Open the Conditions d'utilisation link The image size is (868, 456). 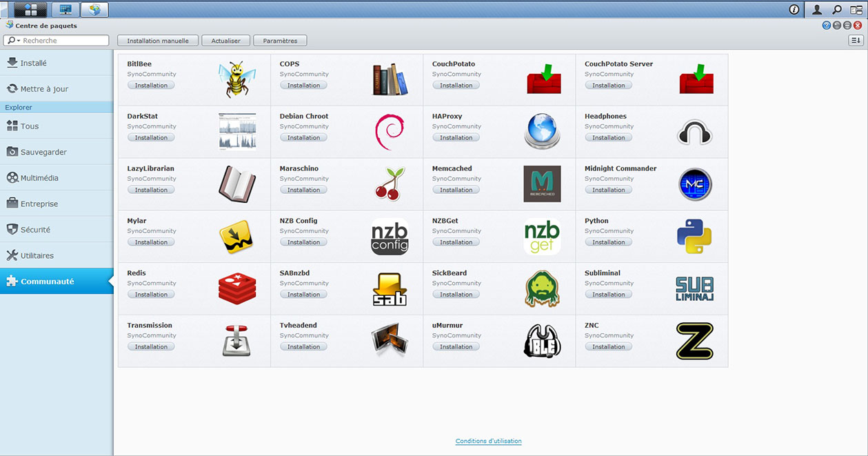[489, 442]
